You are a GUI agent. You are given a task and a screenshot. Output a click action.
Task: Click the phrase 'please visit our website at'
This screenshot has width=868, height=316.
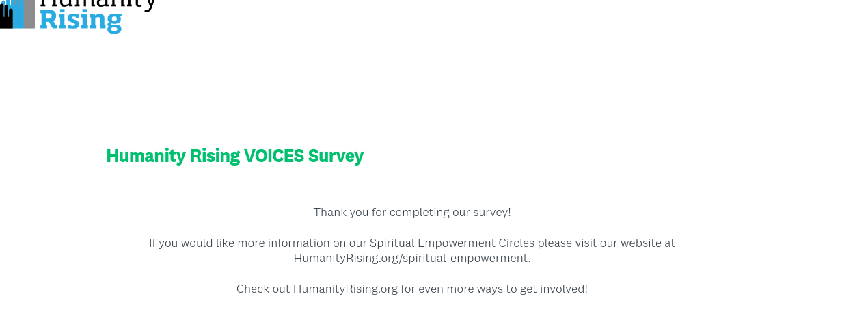coord(606,243)
